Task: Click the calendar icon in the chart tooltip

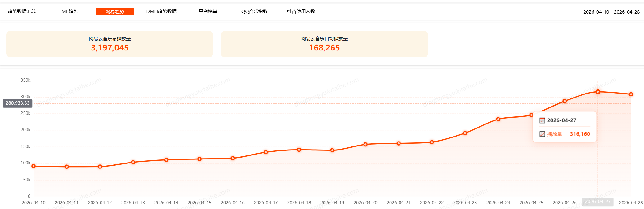Action: click(542, 120)
